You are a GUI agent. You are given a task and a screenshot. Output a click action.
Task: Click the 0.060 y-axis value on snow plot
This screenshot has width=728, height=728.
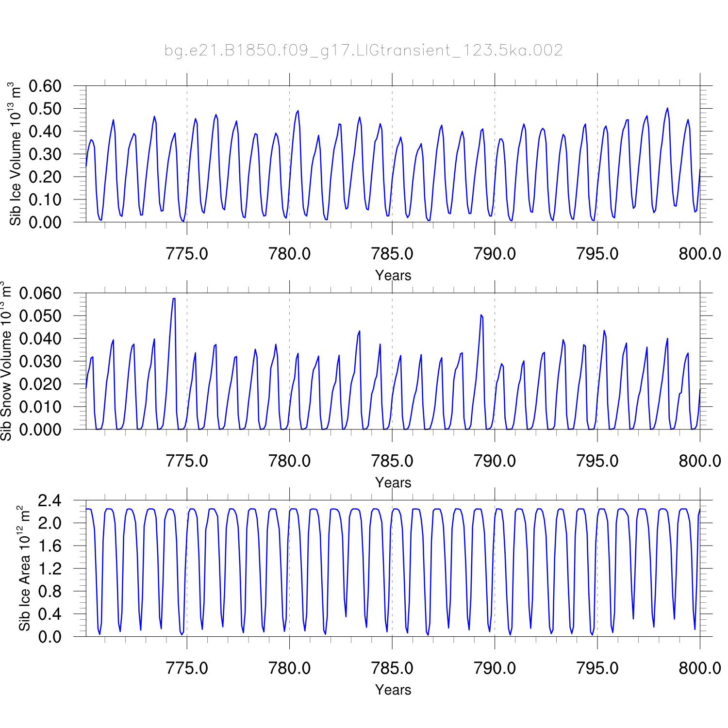pos(40,293)
